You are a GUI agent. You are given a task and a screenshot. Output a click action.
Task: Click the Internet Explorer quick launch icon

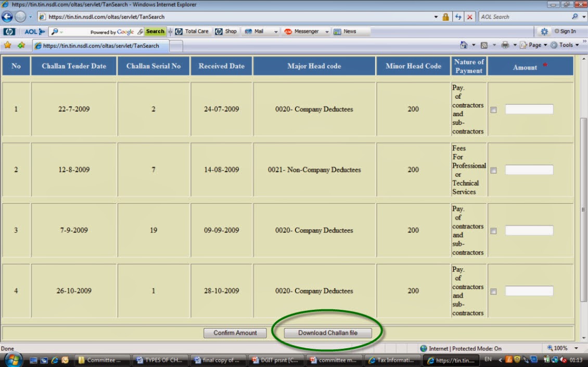pyautogui.click(x=55, y=360)
